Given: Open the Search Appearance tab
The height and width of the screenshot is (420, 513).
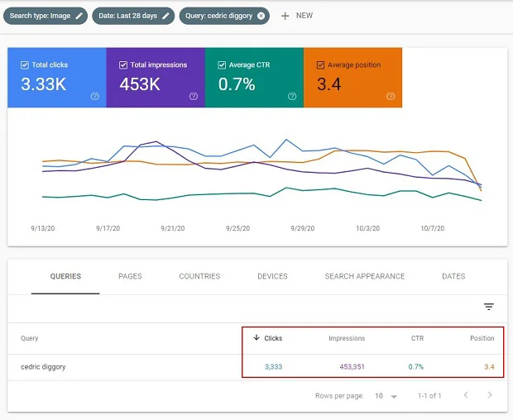Looking at the screenshot, I should [364, 276].
